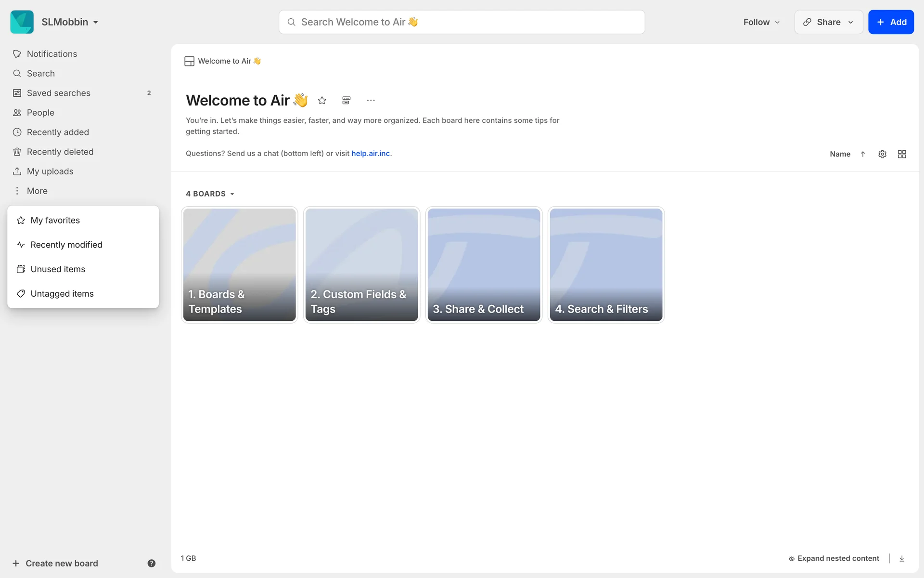Viewport: 924px width, 578px height.
Task: Toggle Expand nested content
Action: point(834,558)
